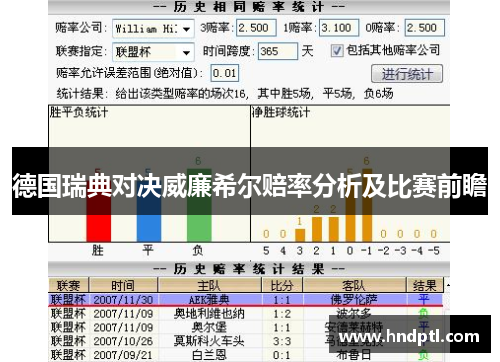Edit the 0赔率 field showing 2.500
500x362 pixels.
[424, 28]
